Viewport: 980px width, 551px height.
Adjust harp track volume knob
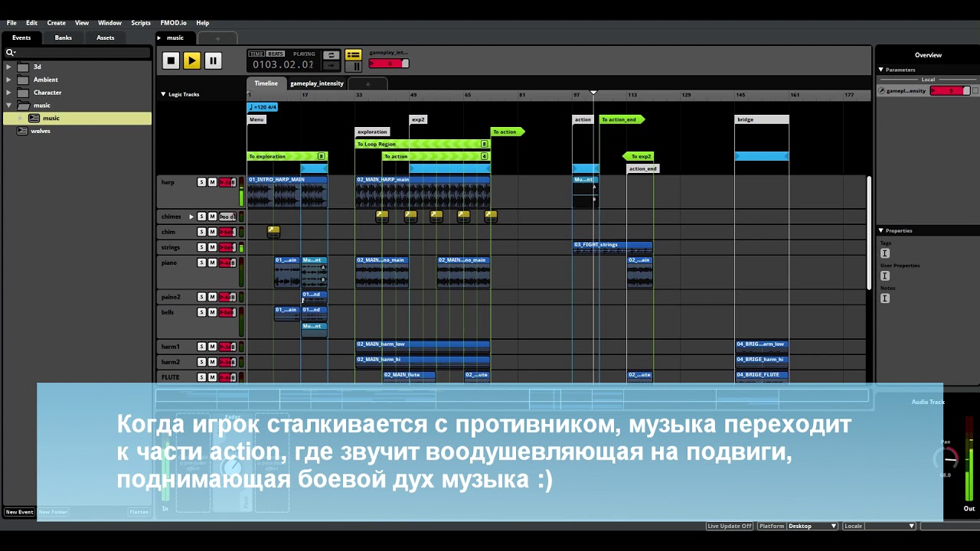pos(227,182)
